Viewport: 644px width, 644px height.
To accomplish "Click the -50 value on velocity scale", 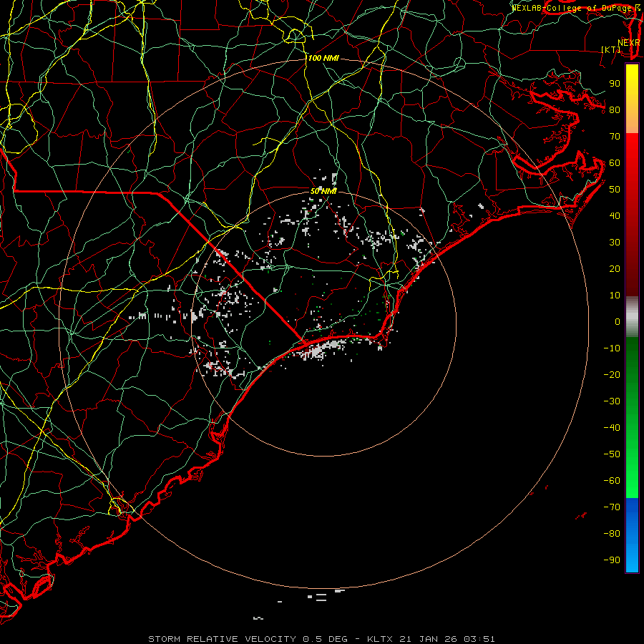I will tap(612, 454).
